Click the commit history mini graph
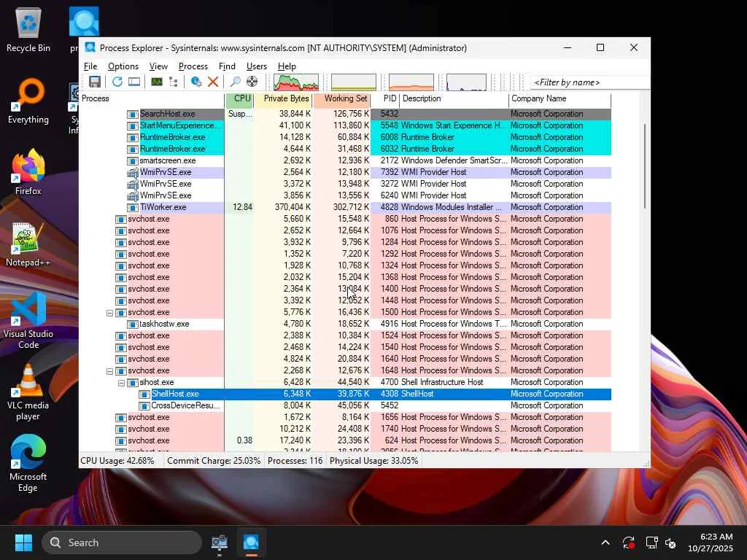 pos(354,82)
